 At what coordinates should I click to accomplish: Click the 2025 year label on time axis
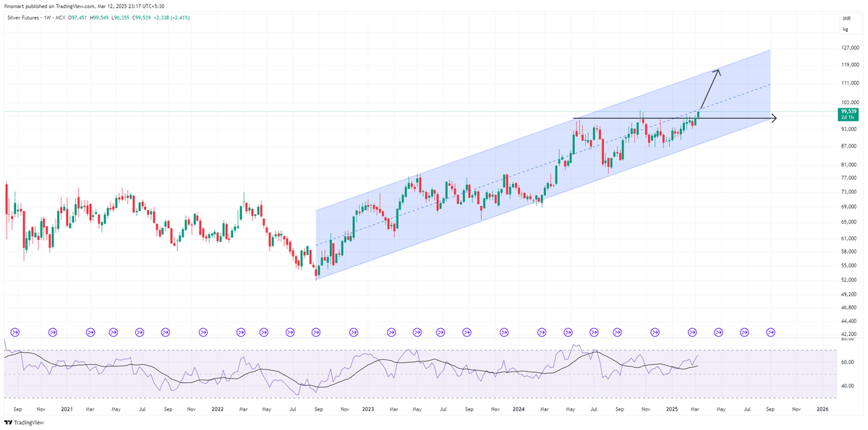tap(671, 409)
